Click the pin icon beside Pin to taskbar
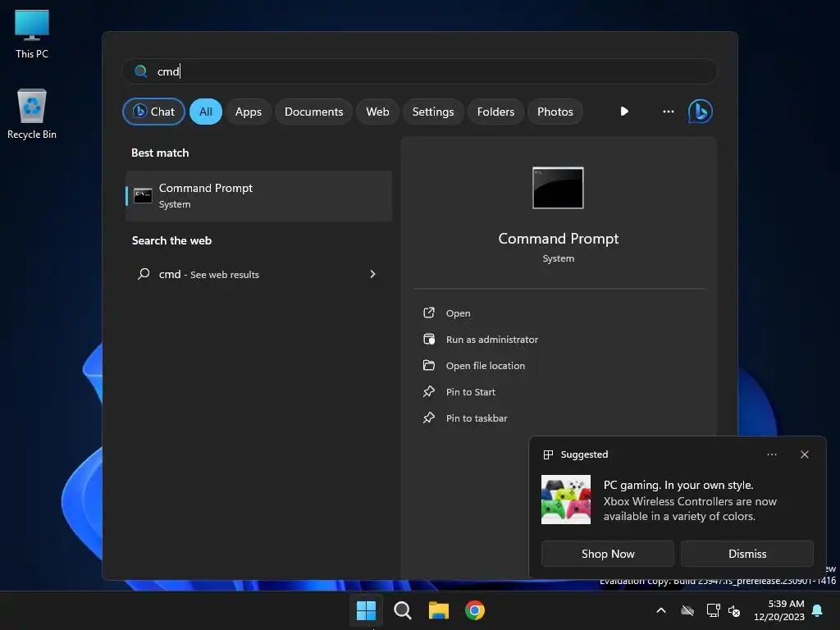 (x=429, y=418)
